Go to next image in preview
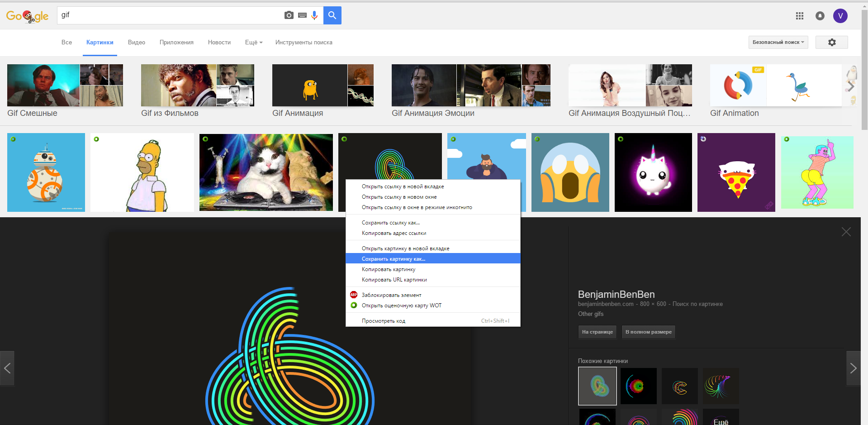The height and width of the screenshot is (425, 868). pos(853,368)
